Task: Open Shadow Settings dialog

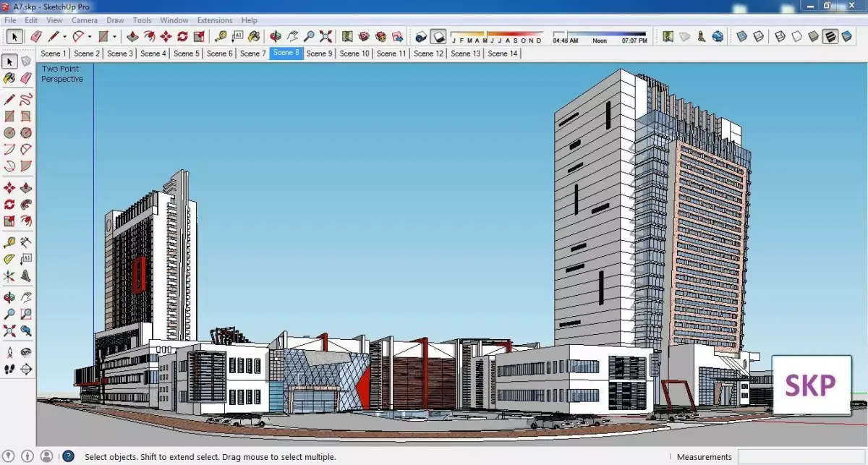Action: pyautogui.click(x=422, y=36)
